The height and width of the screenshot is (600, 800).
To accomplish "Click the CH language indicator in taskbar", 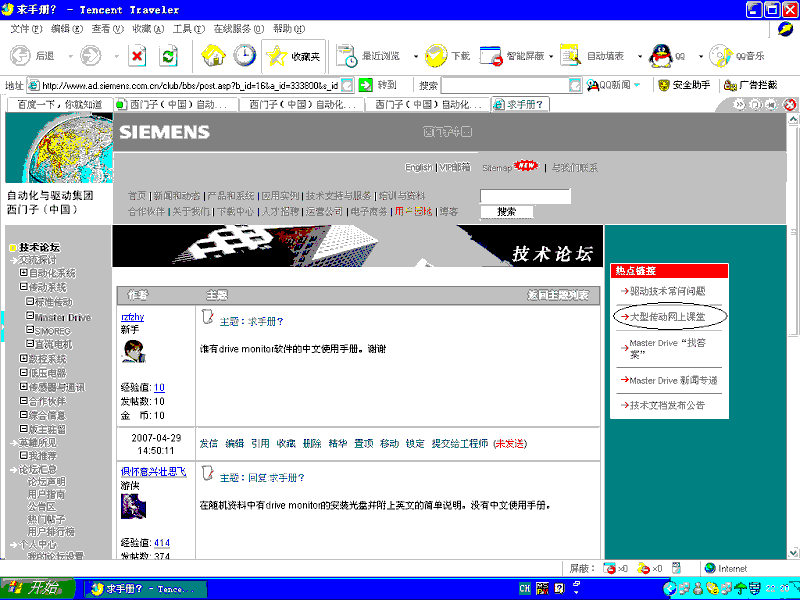I will (x=525, y=588).
